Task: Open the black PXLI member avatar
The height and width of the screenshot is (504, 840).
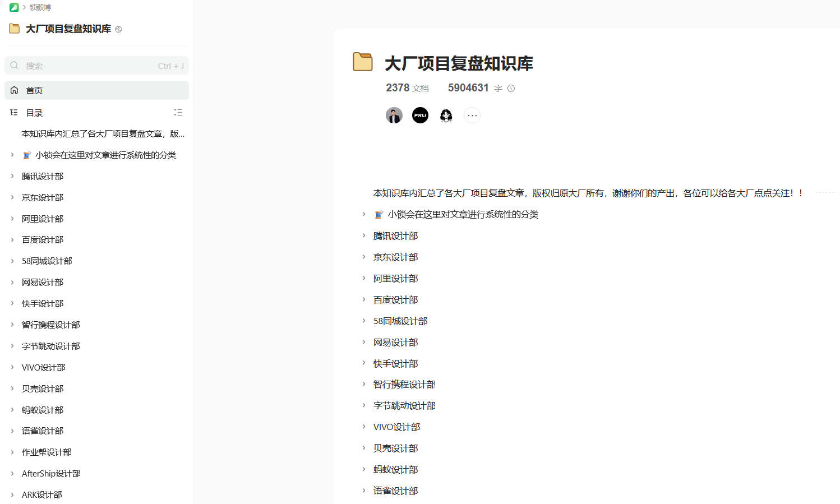Action: pyautogui.click(x=420, y=115)
